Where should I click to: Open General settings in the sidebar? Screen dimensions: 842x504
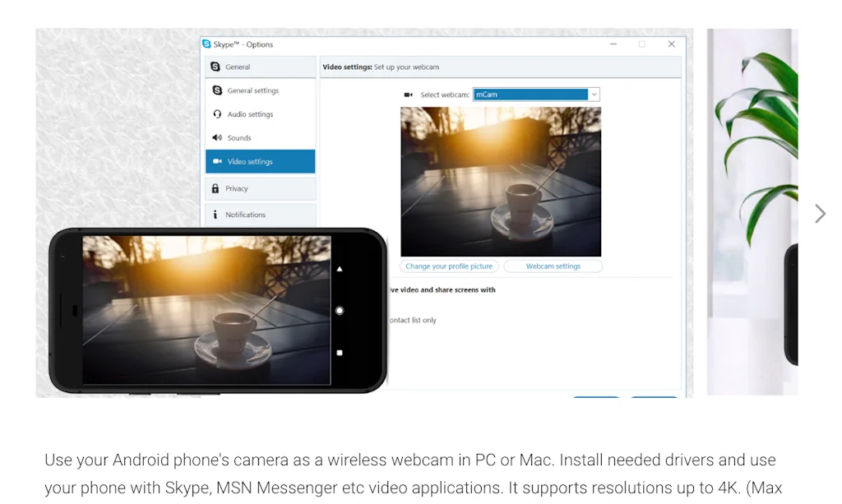(252, 90)
